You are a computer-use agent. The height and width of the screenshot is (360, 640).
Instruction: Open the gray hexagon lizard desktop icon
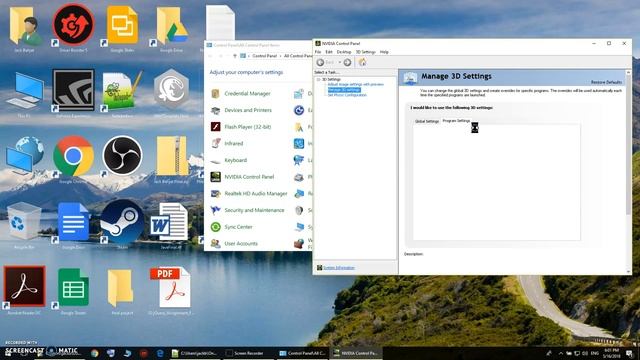(x=171, y=90)
